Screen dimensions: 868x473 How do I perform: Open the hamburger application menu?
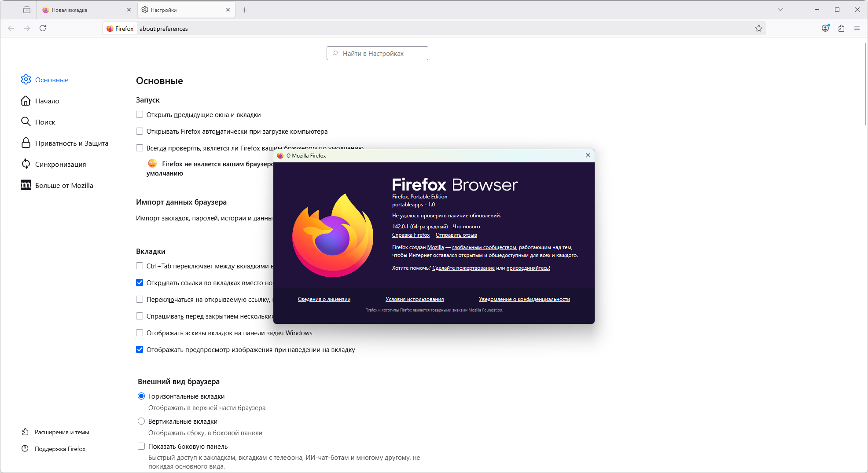(x=857, y=28)
